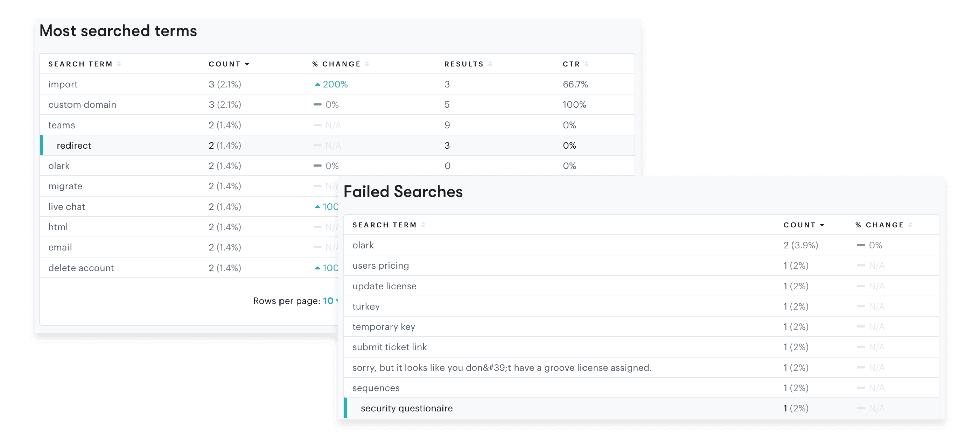Click the olark row in Failed Searches
Screen dimensions: 980x438
pos(363,245)
